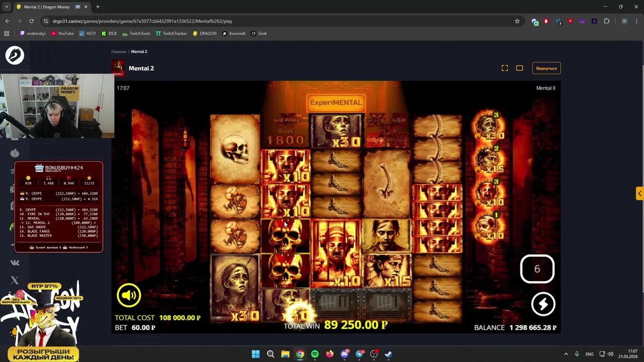Reload the current page
This screenshot has height=362, width=644.
coord(31,21)
